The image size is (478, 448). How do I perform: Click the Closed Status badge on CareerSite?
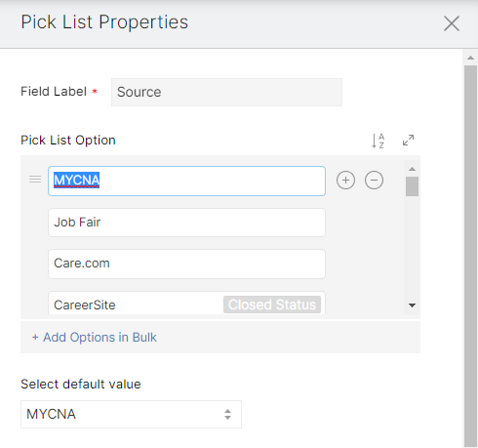coord(272,305)
